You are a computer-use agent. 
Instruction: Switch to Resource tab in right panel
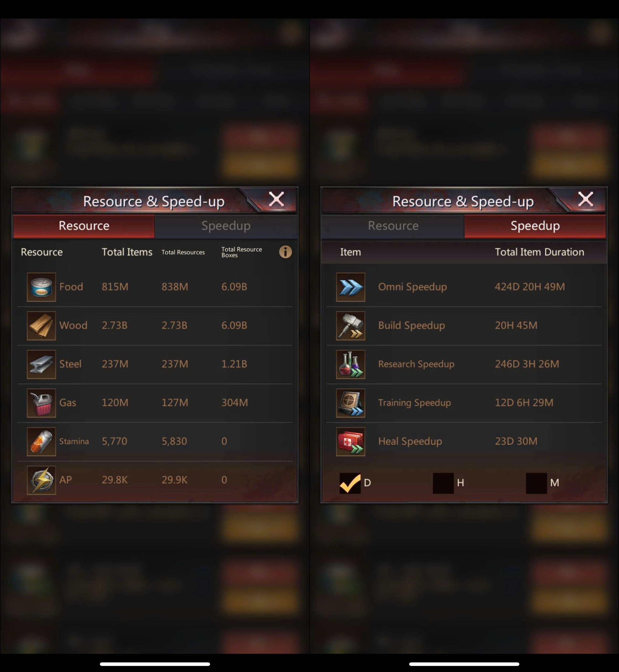393,226
